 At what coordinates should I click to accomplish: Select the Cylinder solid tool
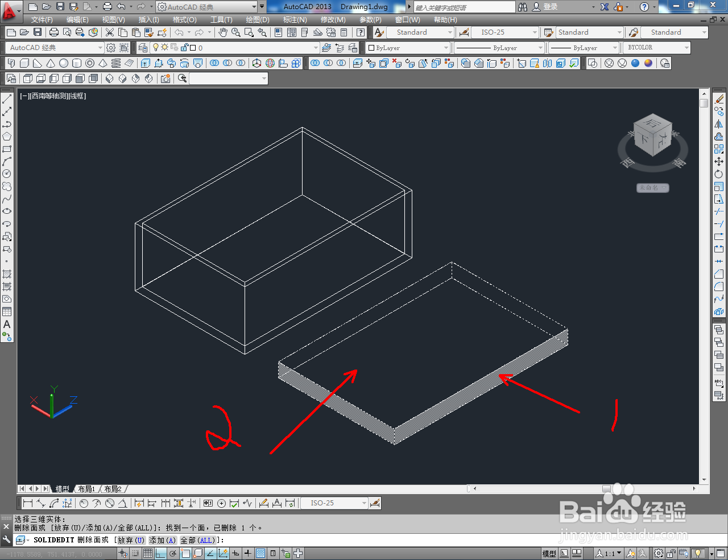coord(77,63)
